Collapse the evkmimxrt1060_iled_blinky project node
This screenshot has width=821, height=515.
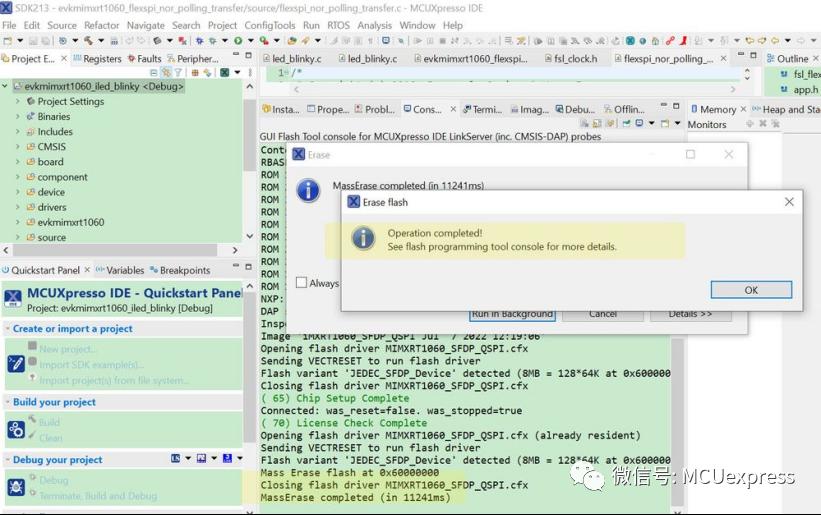5,86
